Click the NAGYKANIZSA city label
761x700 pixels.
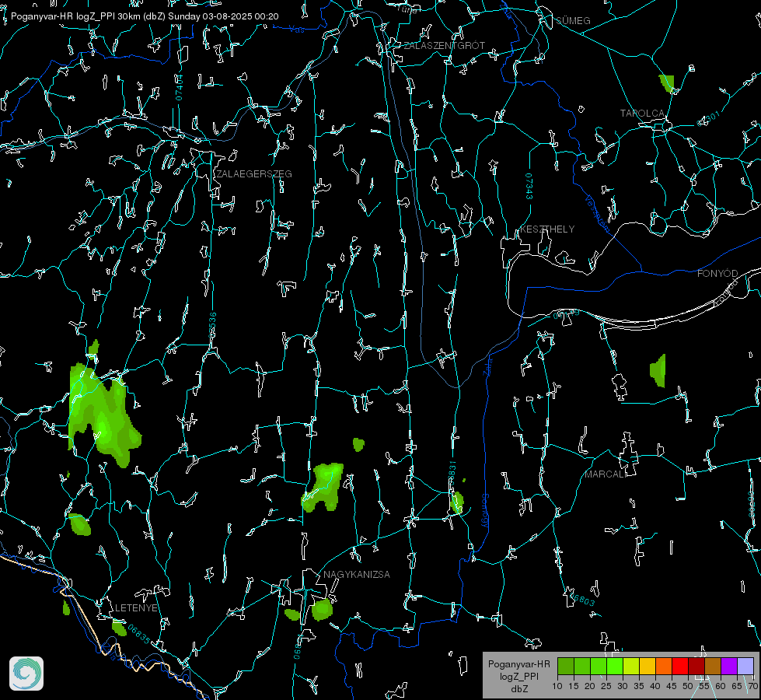tap(357, 575)
